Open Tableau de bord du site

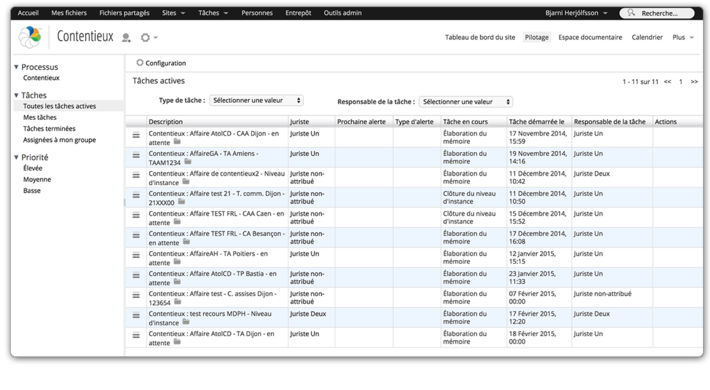point(480,37)
